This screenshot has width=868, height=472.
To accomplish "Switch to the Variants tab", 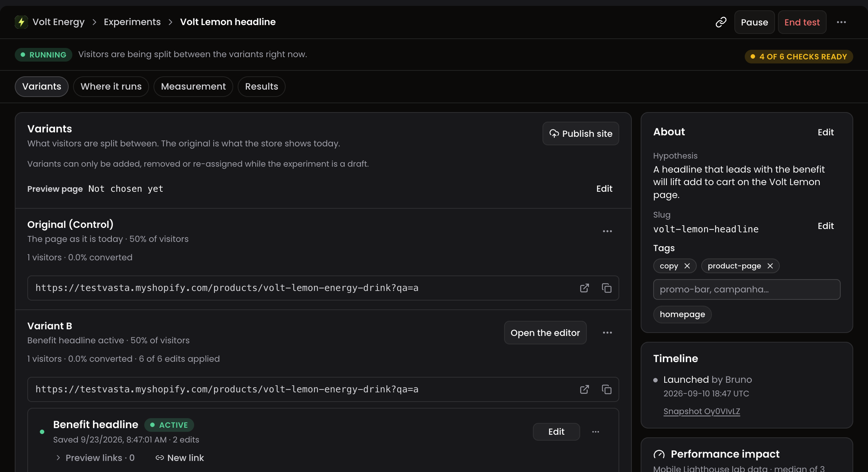I will [42, 87].
